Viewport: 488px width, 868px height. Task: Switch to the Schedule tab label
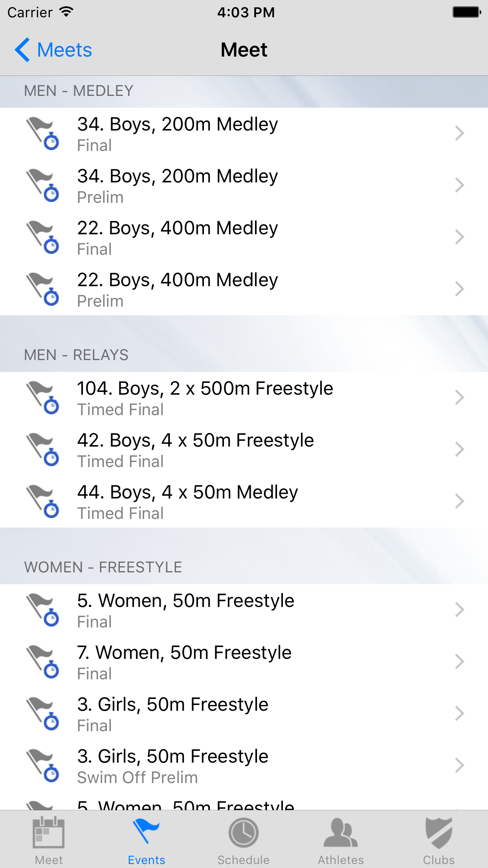244,860
